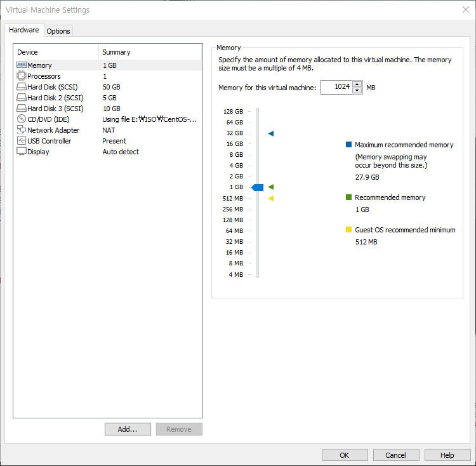Click the memory slider track at 4 GB
The width and height of the screenshot is (476, 466).
[x=258, y=166]
